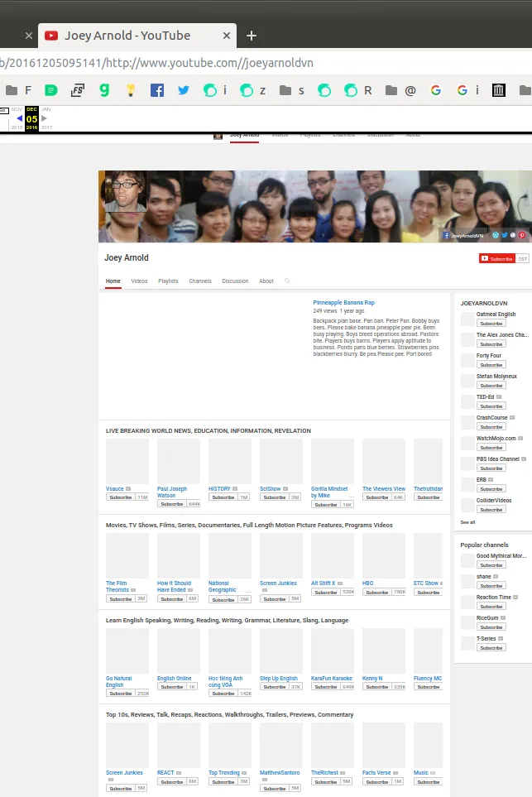Subscribe to CrashCourse channel

(x=491, y=427)
